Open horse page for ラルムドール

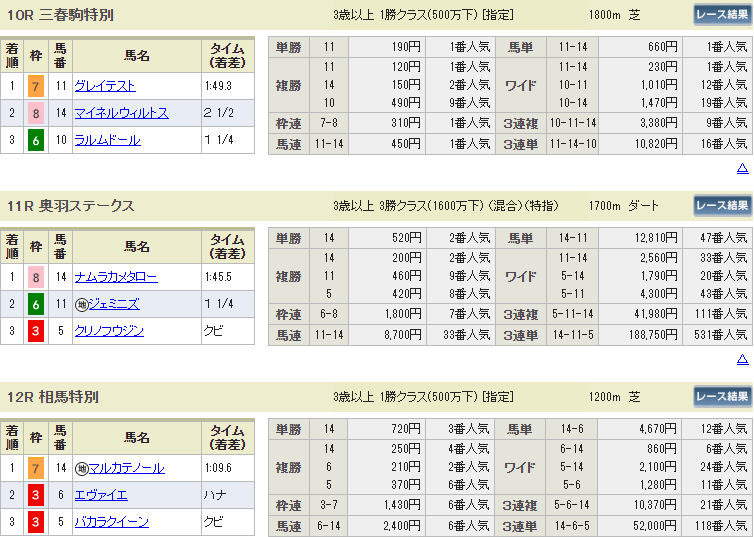click(x=108, y=140)
